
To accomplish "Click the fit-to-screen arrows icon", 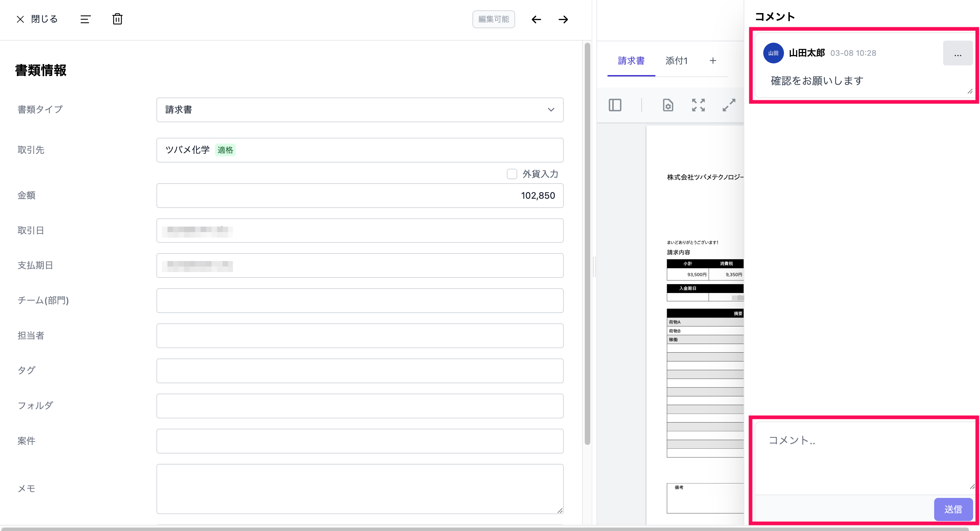I will 698,105.
